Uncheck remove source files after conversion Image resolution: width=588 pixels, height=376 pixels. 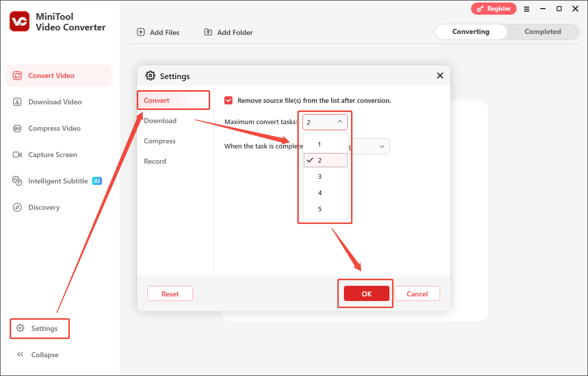point(228,100)
